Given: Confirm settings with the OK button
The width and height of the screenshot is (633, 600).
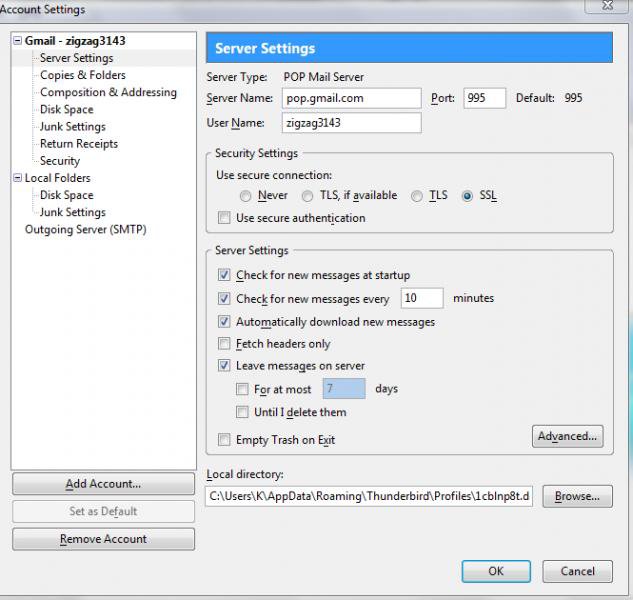Looking at the screenshot, I should coord(496,571).
